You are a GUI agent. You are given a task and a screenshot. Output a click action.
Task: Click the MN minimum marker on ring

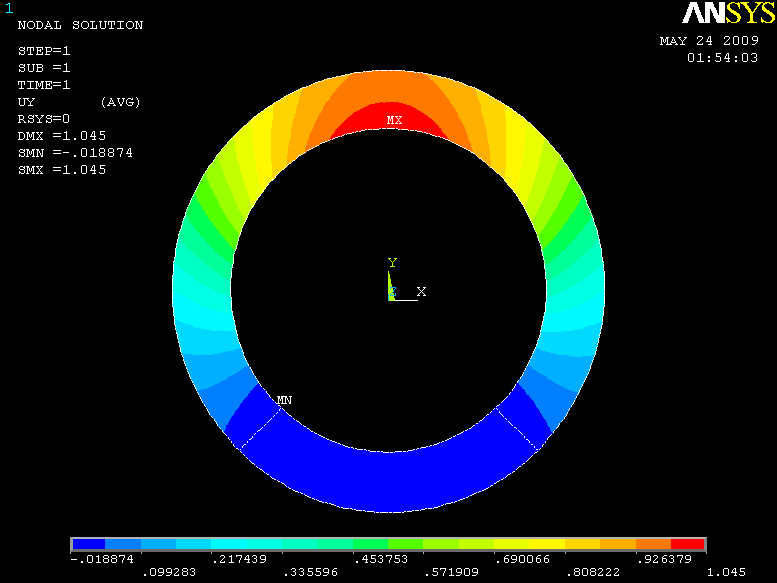click(284, 400)
